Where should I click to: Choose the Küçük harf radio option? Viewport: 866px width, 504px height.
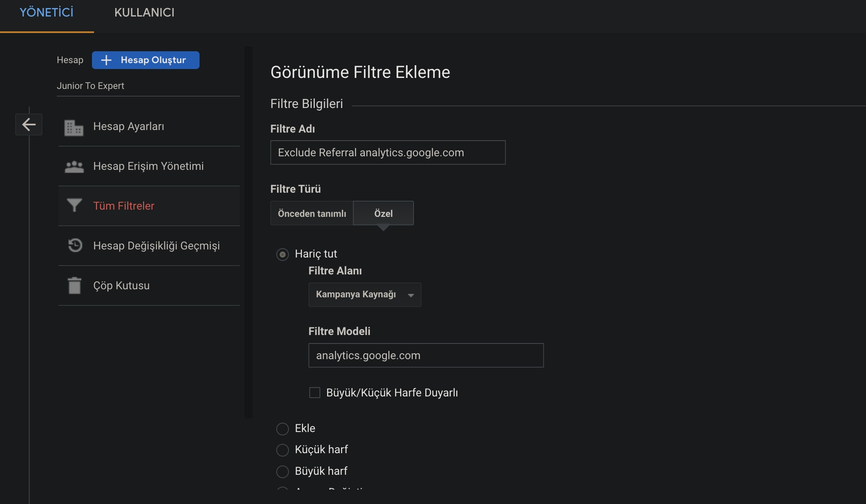coord(283,450)
